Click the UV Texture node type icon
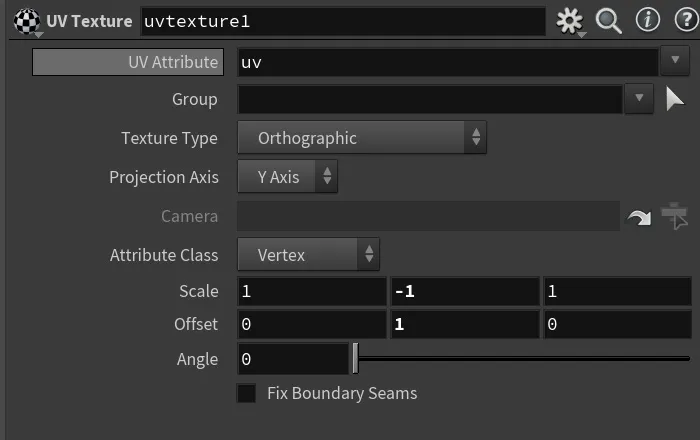This screenshot has width=700, height=440. [27, 21]
